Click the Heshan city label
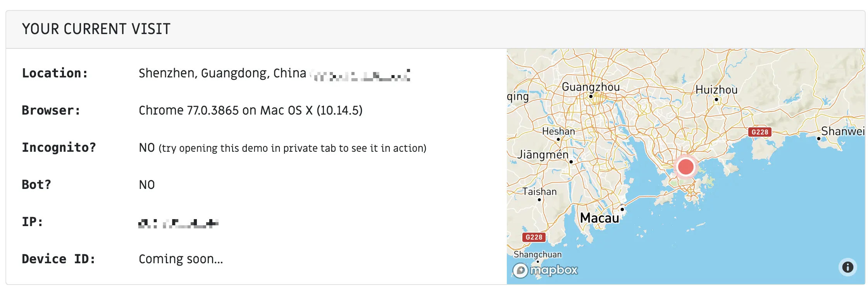 (x=558, y=132)
